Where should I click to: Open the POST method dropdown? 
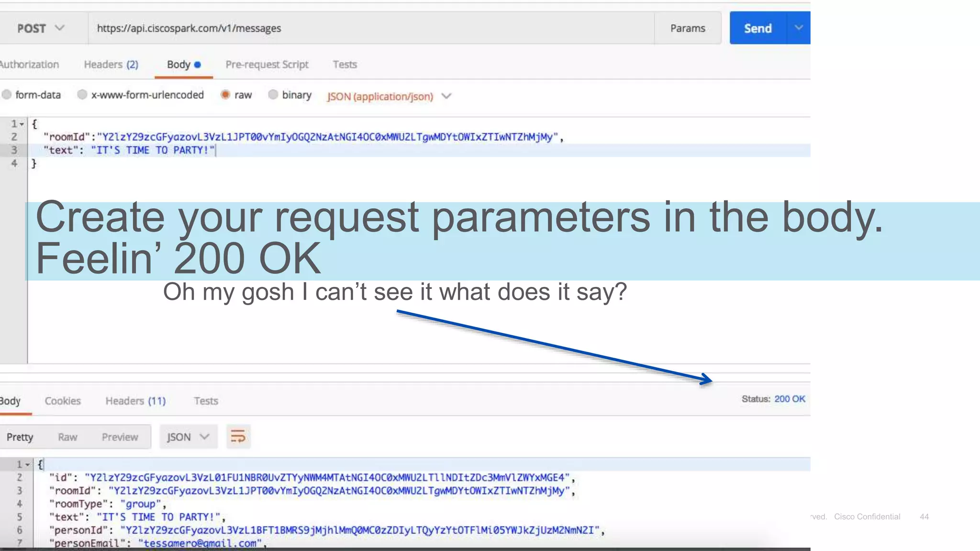tap(40, 28)
